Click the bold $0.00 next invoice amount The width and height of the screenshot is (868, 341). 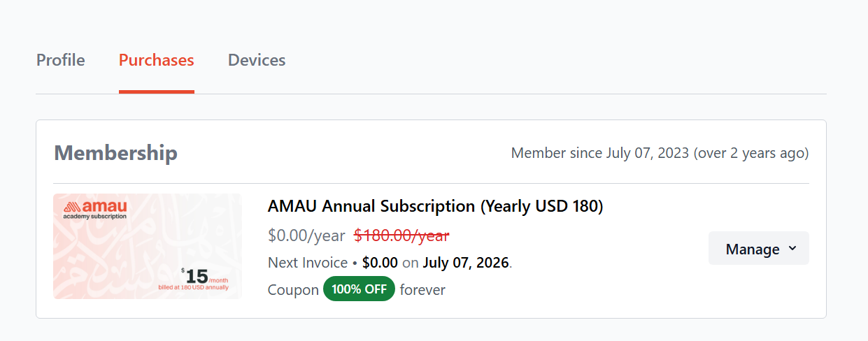[380, 263]
